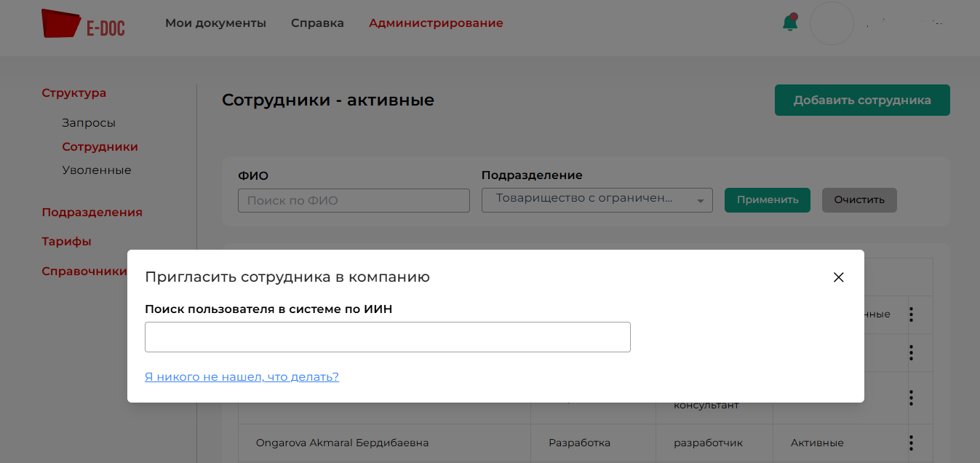
Task: Open the Подразделения section
Action: point(92,213)
